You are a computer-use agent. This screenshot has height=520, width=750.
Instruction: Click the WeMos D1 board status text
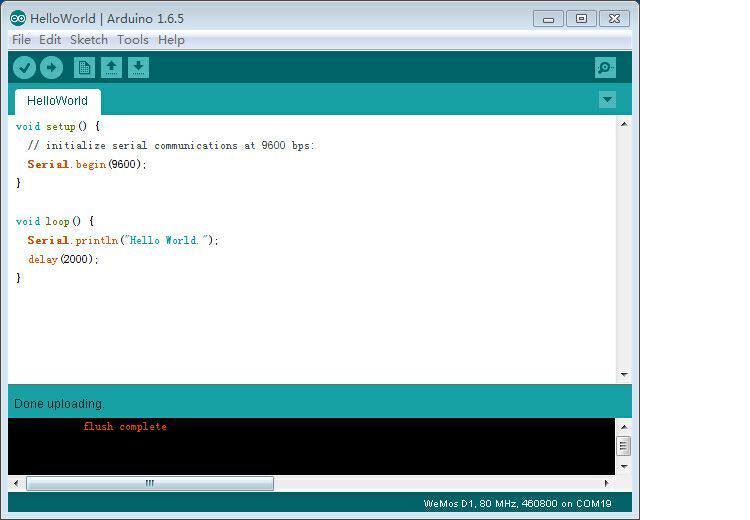[x=518, y=503]
